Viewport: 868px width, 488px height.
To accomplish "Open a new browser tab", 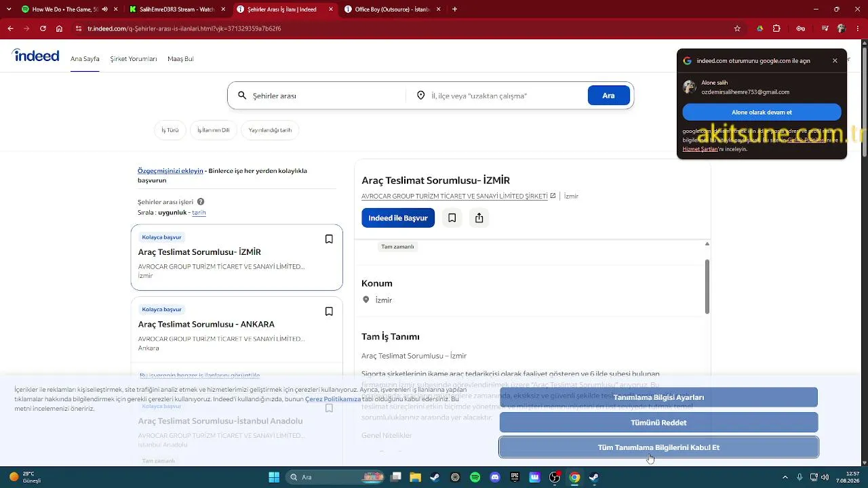I will coord(454,9).
